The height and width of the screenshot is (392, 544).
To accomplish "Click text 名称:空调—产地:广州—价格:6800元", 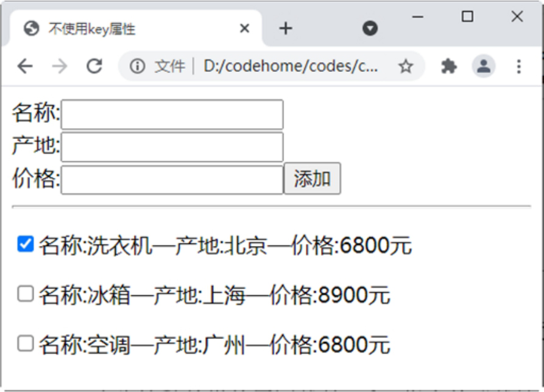I will click(x=214, y=345).
